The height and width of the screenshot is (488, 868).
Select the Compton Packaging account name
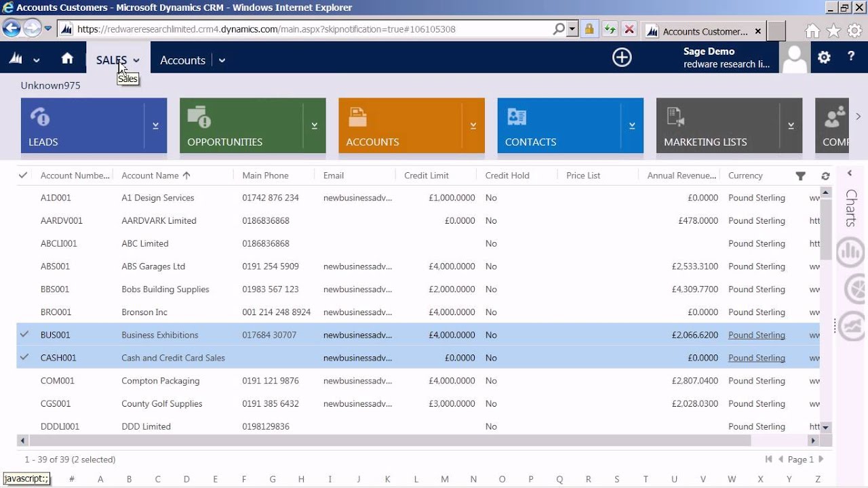161,381
